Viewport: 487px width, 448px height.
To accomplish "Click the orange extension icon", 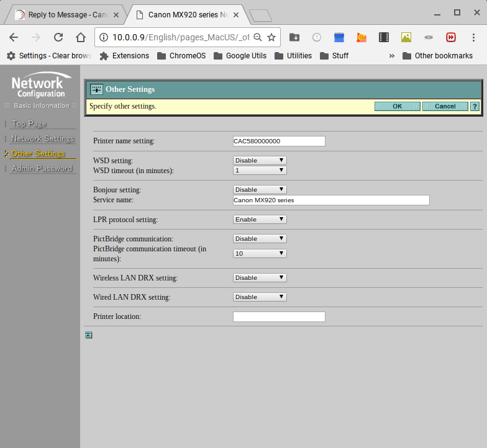I will (x=362, y=37).
